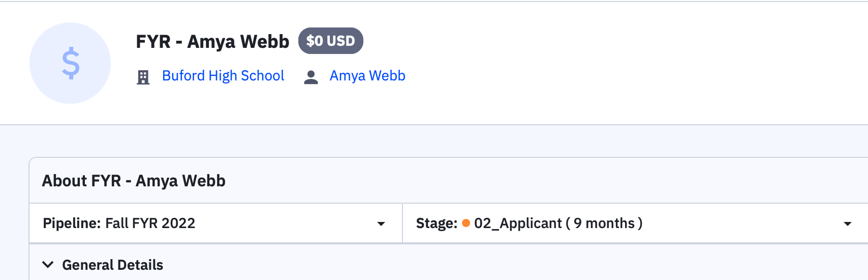Select the Fall FYR 2022 pipeline value
This screenshot has width=868, height=280.
(150, 223)
